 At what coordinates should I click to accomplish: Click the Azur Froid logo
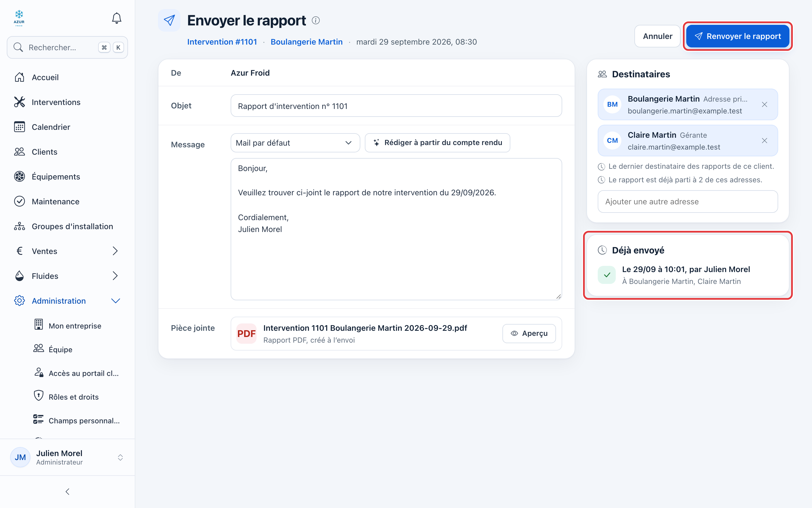pos(19,18)
